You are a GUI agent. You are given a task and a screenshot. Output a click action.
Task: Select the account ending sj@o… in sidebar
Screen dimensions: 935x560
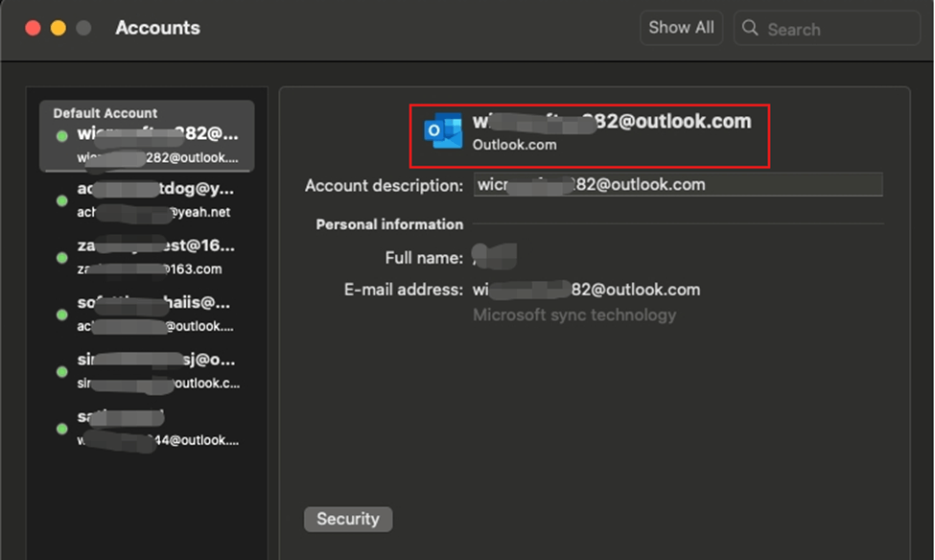point(147,371)
